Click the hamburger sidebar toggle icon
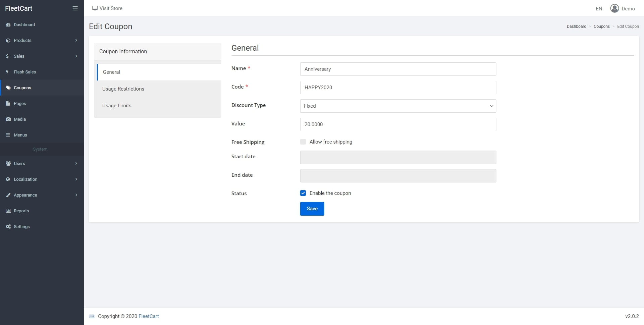Image resolution: width=644 pixels, height=325 pixels. click(75, 8)
